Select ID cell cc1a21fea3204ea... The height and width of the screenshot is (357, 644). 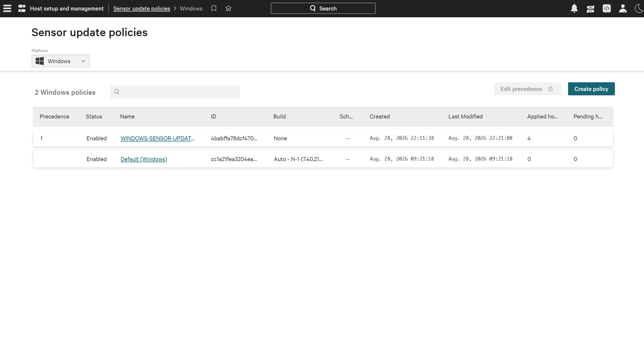tap(234, 159)
